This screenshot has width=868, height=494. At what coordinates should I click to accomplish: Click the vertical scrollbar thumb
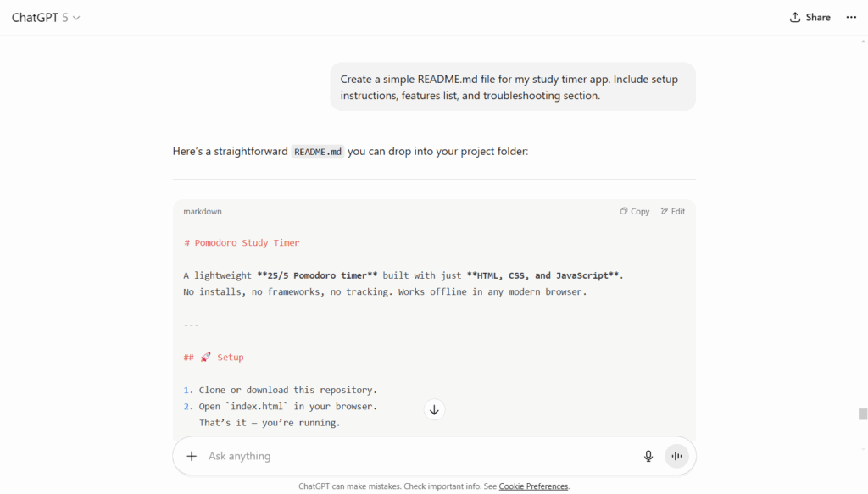862,414
